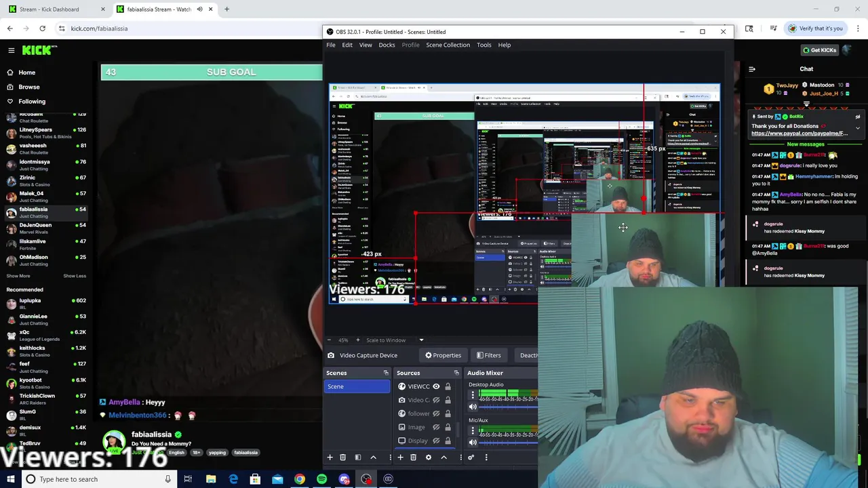The image size is (868, 488).
Task: Move scene up arrow in Scenes toolbar
Action: pyautogui.click(x=373, y=457)
